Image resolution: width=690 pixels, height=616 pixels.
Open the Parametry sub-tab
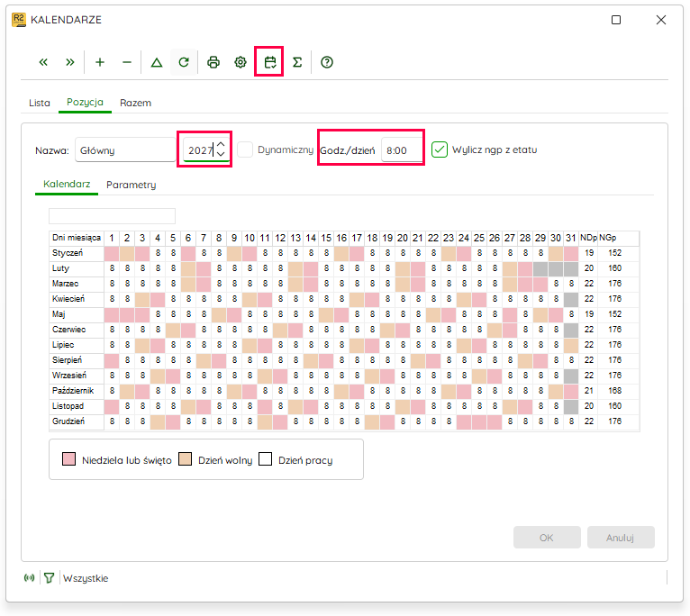pyautogui.click(x=132, y=185)
